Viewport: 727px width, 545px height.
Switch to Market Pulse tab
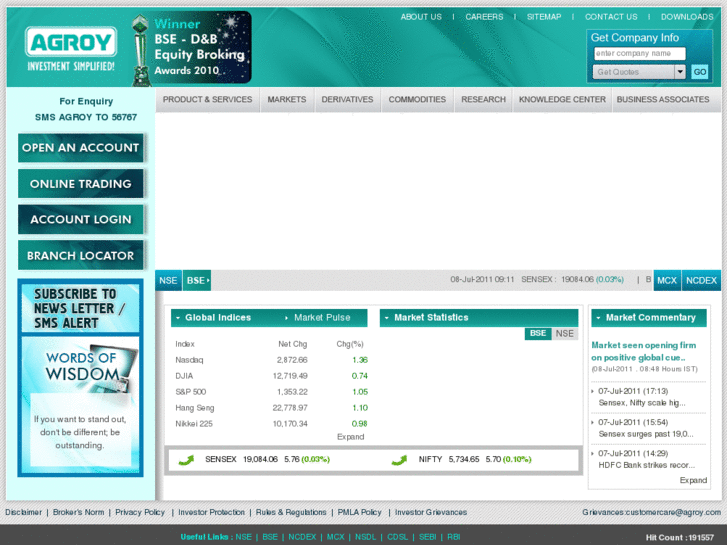[x=322, y=318]
